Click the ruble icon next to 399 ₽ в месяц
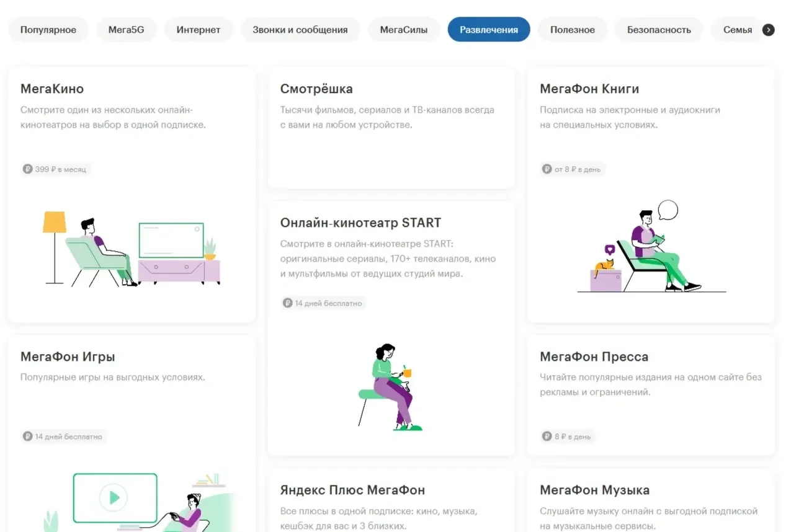791x532 pixels. pos(27,169)
